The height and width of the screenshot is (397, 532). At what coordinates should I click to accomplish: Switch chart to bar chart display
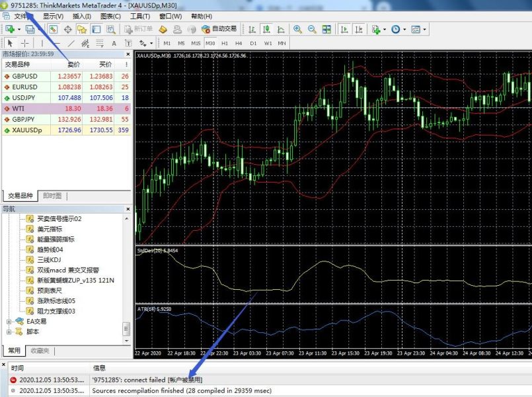(252, 29)
